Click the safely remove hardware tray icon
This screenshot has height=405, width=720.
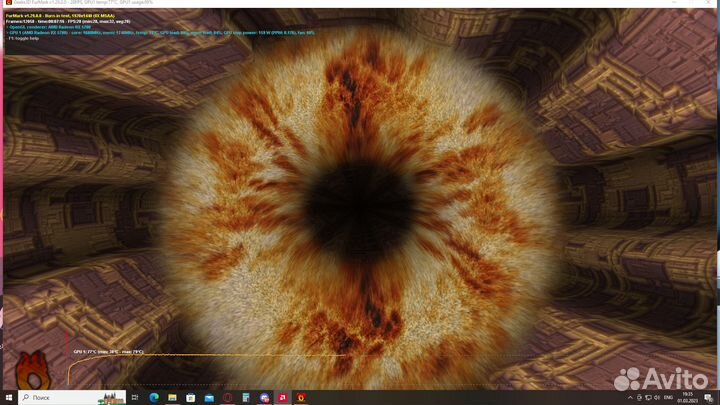click(x=639, y=398)
